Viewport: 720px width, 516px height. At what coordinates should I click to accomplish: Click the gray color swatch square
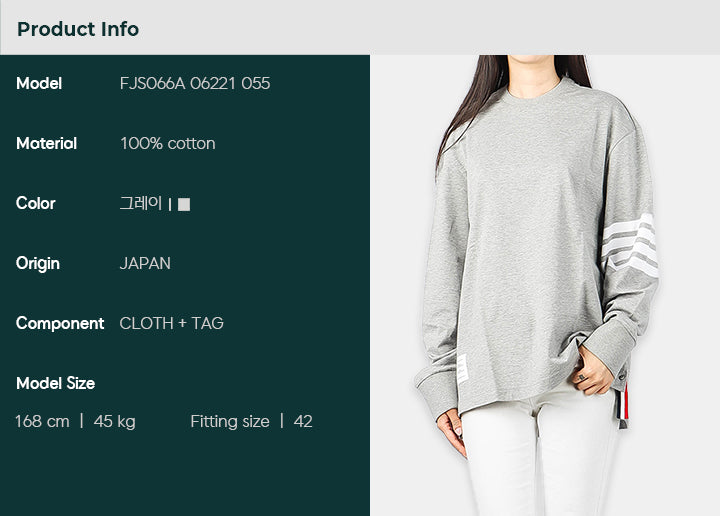[x=184, y=204]
